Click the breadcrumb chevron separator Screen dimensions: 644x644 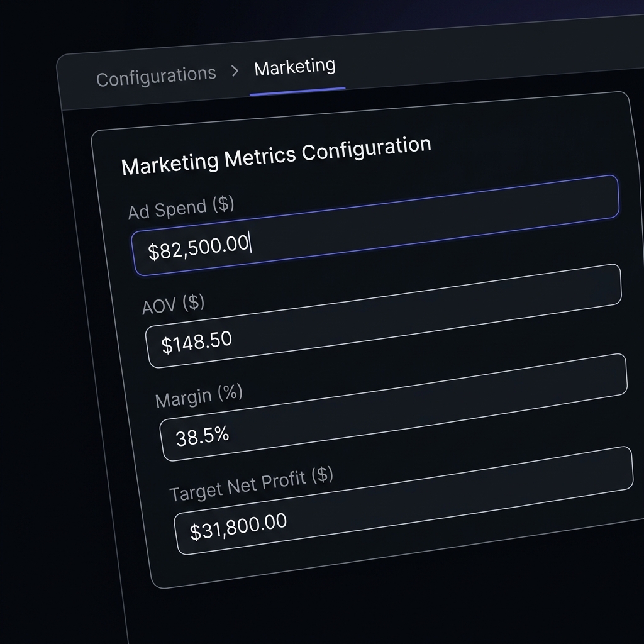point(235,70)
